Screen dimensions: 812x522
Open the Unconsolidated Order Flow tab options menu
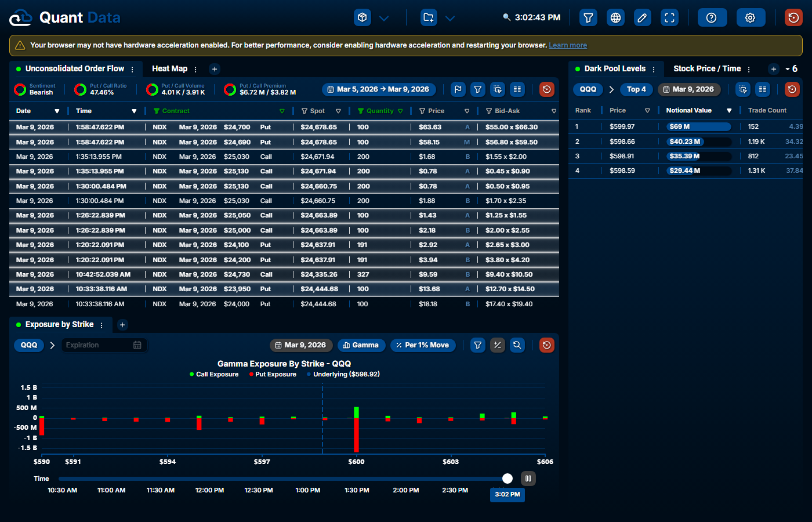coord(132,70)
